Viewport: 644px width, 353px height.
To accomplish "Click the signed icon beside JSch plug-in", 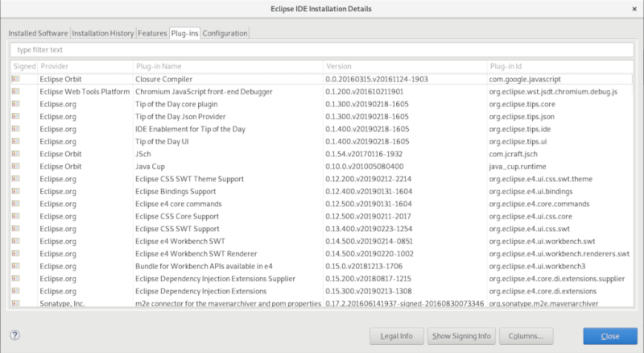I will [x=15, y=153].
